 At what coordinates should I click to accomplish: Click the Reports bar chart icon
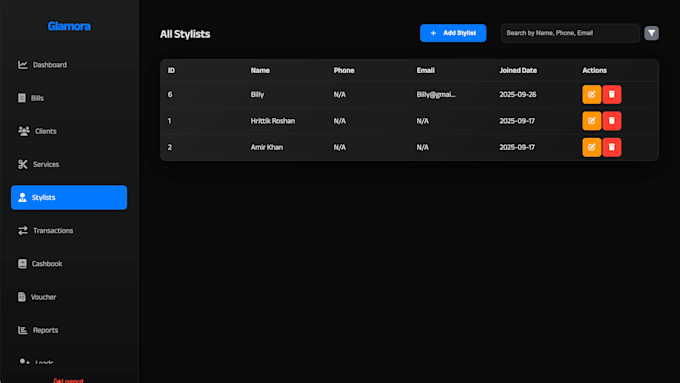click(23, 330)
